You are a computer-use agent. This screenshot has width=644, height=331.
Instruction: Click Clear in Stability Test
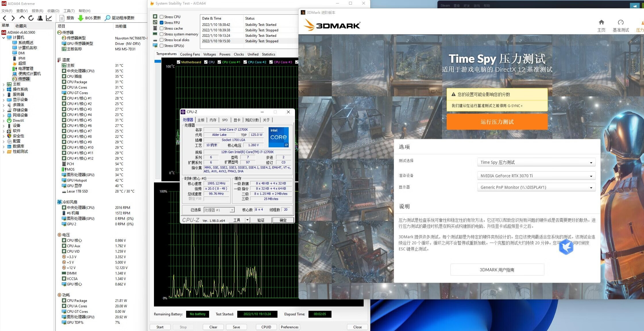(213, 327)
